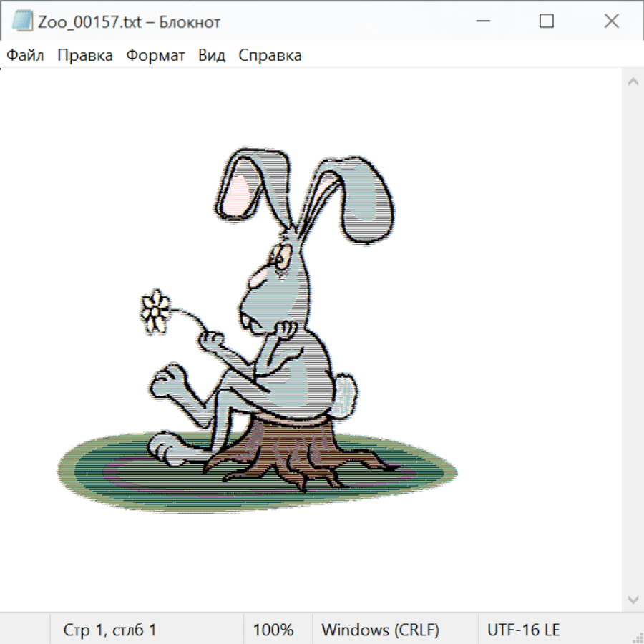Viewport: 644px width, 644px height.
Task: Click the flower held by the rabbit
Action: click(x=155, y=310)
